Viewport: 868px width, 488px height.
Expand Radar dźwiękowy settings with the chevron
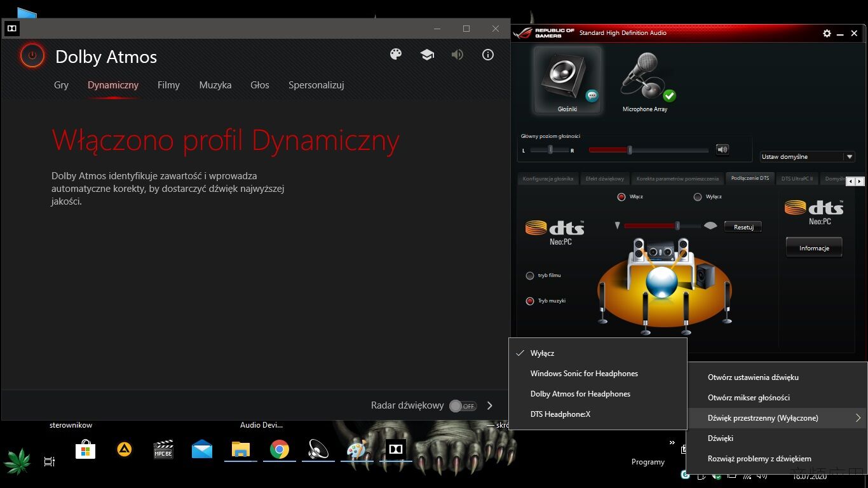click(x=490, y=405)
